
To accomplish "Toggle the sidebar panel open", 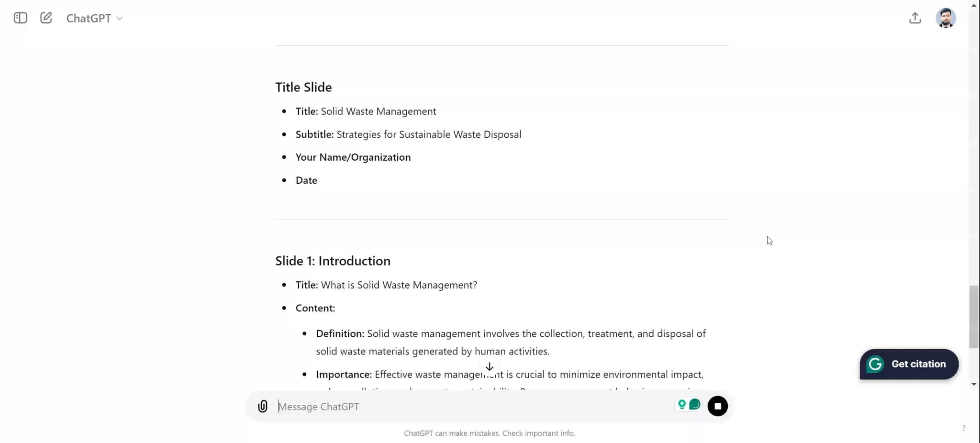I will click(21, 18).
